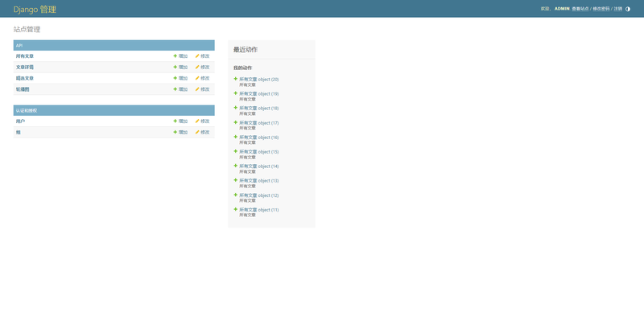Click the green plus icon for 用户
This screenshot has width=644, height=312.
pos(175,121)
